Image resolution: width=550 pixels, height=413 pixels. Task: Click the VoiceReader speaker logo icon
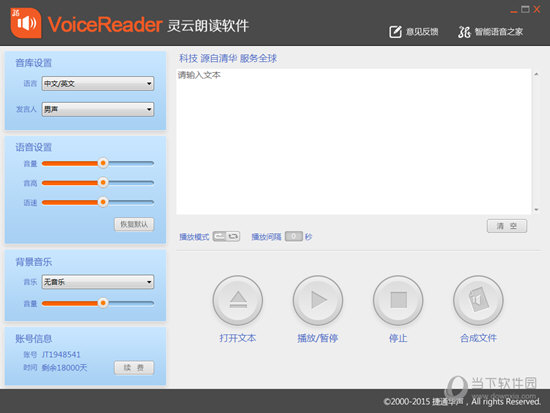pyautogui.click(x=26, y=23)
